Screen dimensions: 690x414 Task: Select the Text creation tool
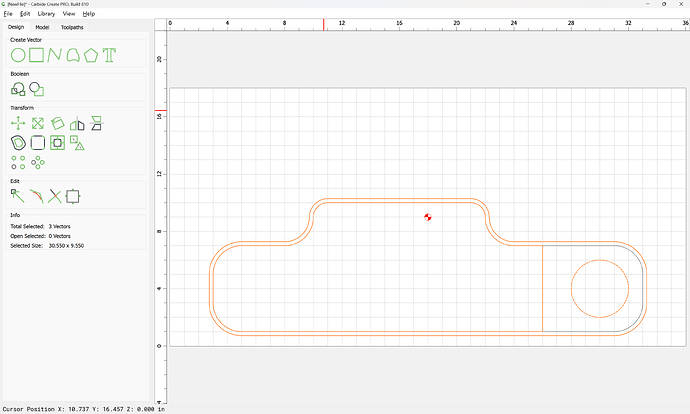coord(109,55)
